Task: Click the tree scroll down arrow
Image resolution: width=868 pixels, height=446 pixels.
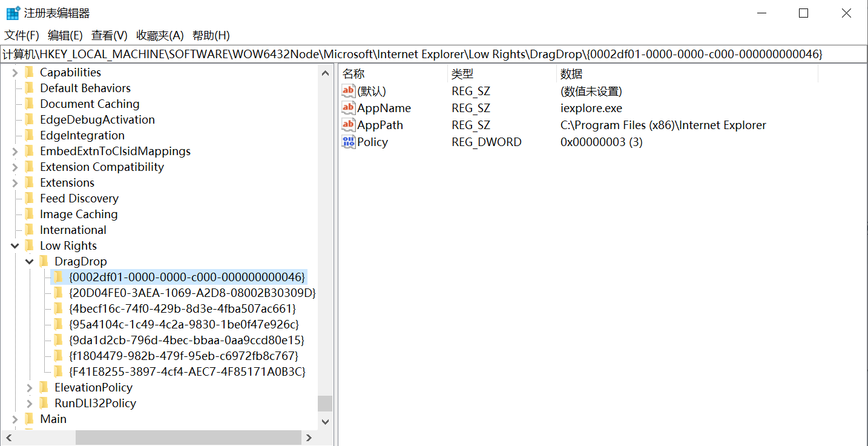Action: (x=325, y=422)
